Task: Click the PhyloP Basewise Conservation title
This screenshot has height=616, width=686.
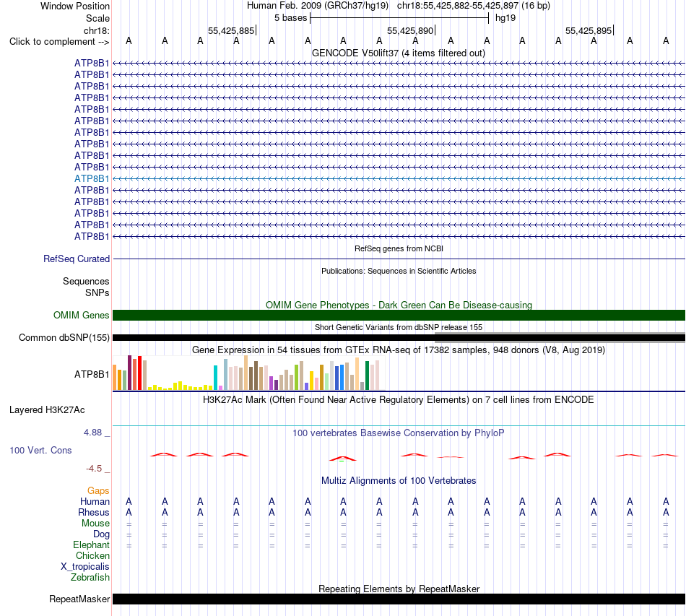Action: coord(399,433)
